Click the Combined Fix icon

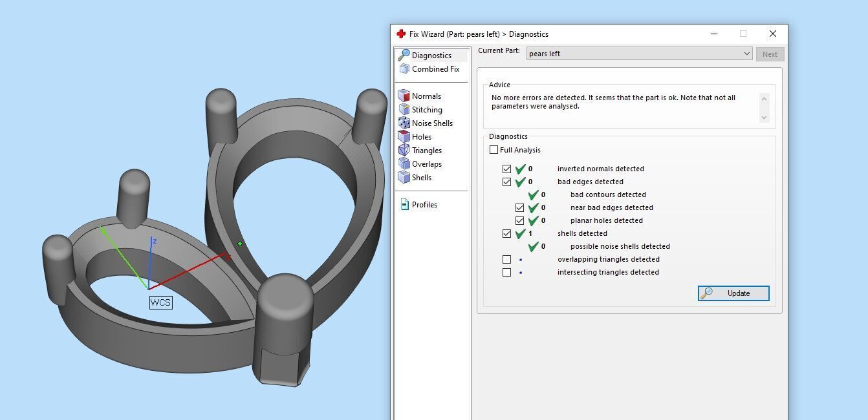(404, 68)
